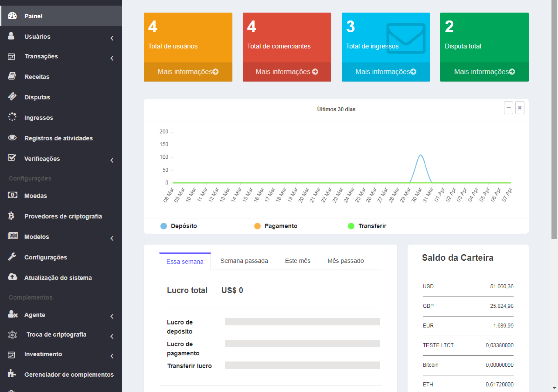Click the cloud upload icon for Atualização do sistema
The height and width of the screenshot is (392, 558).
click(12, 277)
